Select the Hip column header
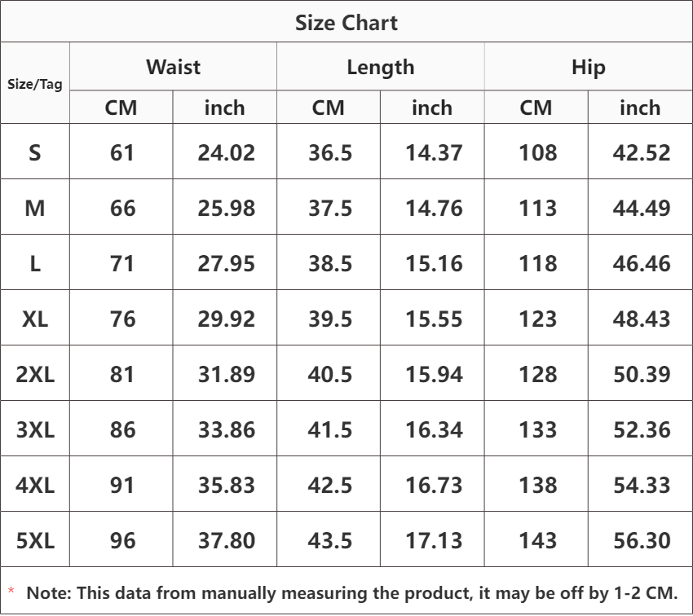The width and height of the screenshot is (693, 616). 589,68
